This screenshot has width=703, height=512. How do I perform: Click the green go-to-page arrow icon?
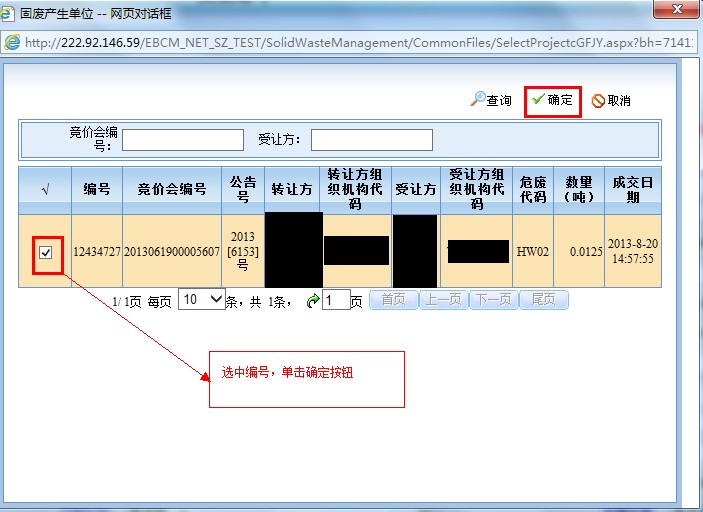[312, 300]
